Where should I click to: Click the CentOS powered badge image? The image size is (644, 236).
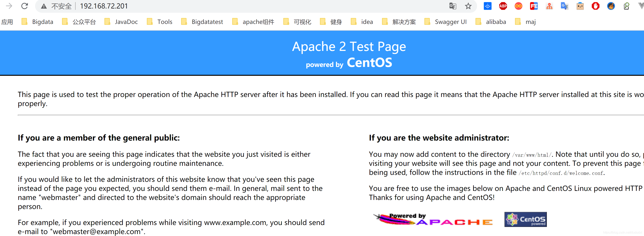[x=525, y=219]
